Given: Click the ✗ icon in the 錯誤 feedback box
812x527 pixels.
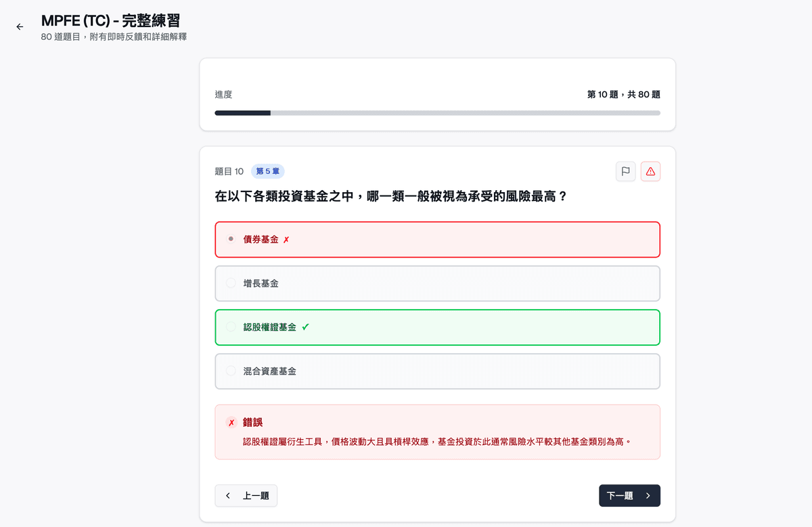Looking at the screenshot, I should (231, 421).
